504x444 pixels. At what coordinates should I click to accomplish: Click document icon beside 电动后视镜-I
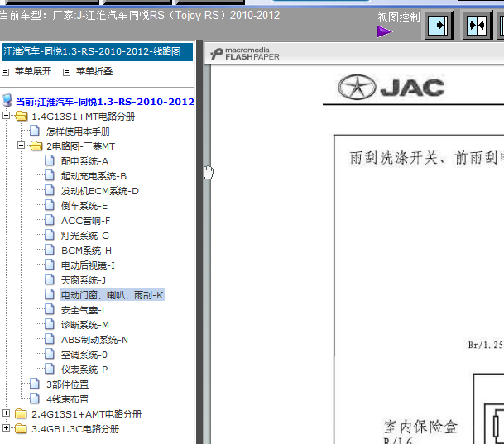[49, 265]
